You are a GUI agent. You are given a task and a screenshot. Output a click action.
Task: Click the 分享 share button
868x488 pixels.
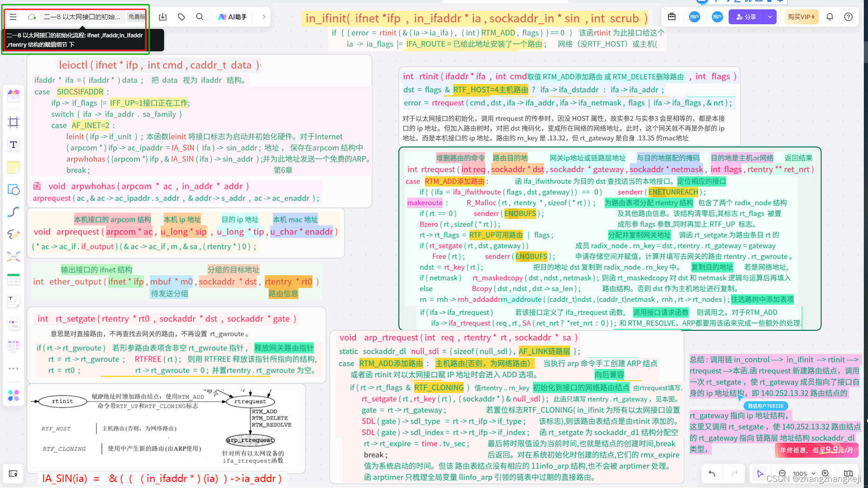(x=746, y=17)
